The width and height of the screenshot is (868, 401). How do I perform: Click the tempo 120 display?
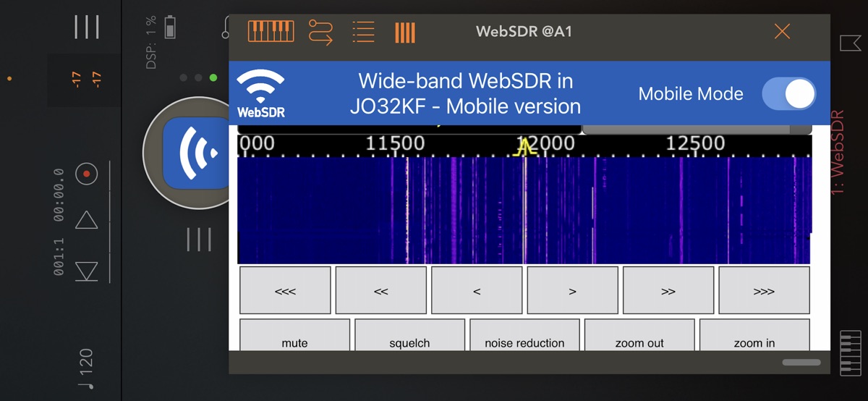tap(85, 369)
